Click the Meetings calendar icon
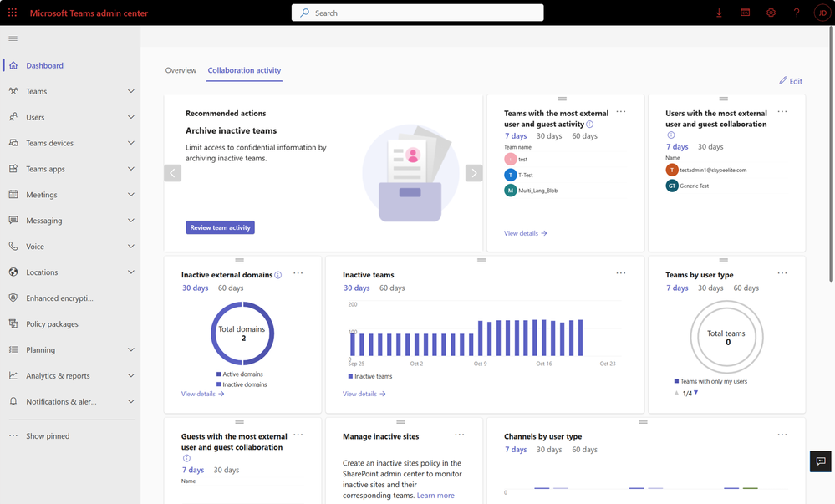835x504 pixels. tap(13, 195)
